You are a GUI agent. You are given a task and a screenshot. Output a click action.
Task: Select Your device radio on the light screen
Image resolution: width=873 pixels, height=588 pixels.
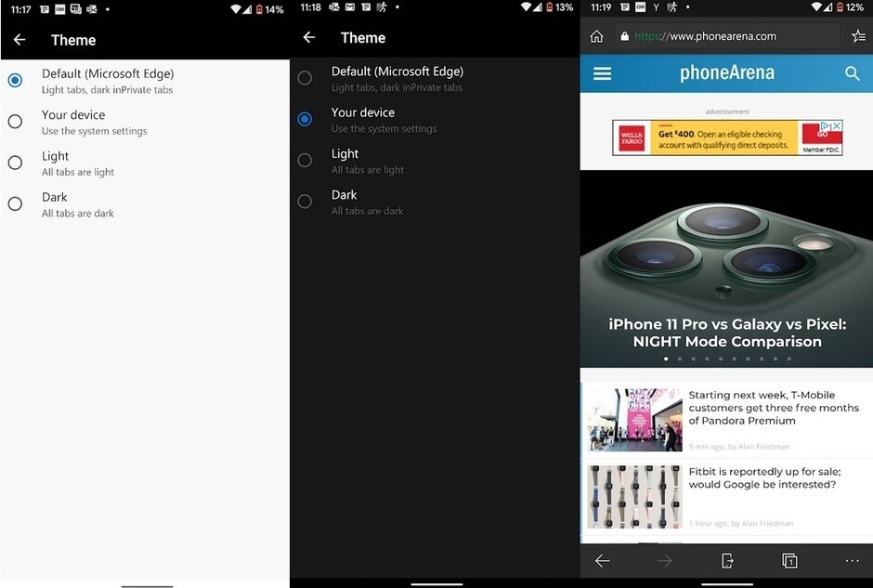(x=15, y=122)
